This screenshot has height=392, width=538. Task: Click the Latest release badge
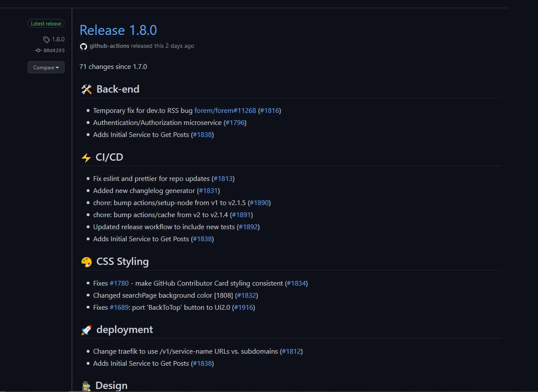click(x=46, y=24)
